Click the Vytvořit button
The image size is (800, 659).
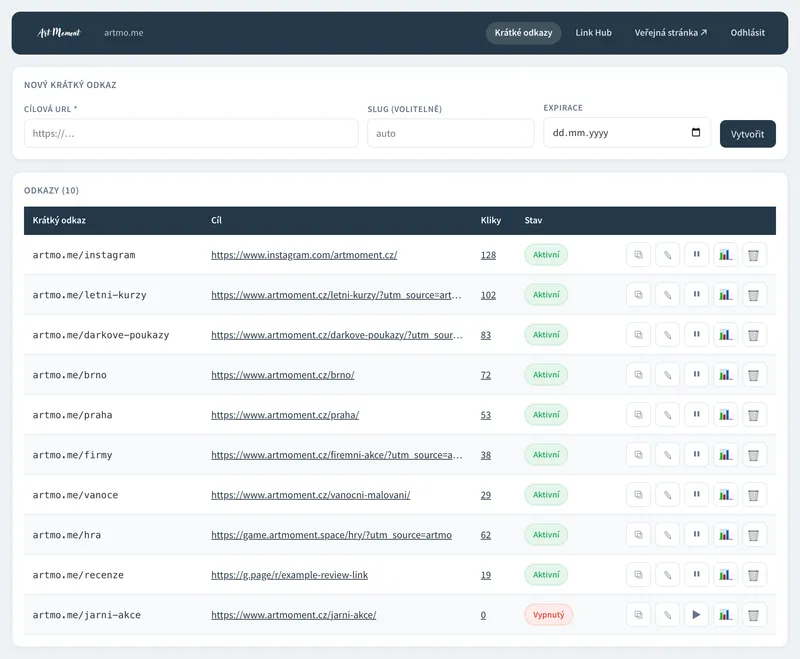[x=747, y=134]
